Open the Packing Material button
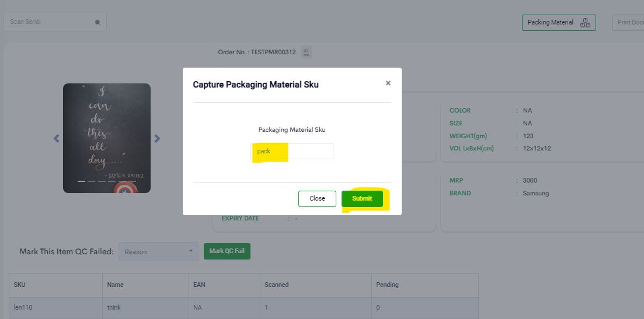 tap(559, 23)
